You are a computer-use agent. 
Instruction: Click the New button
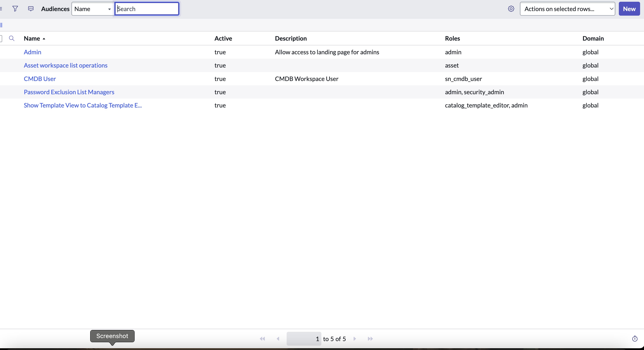point(629,9)
